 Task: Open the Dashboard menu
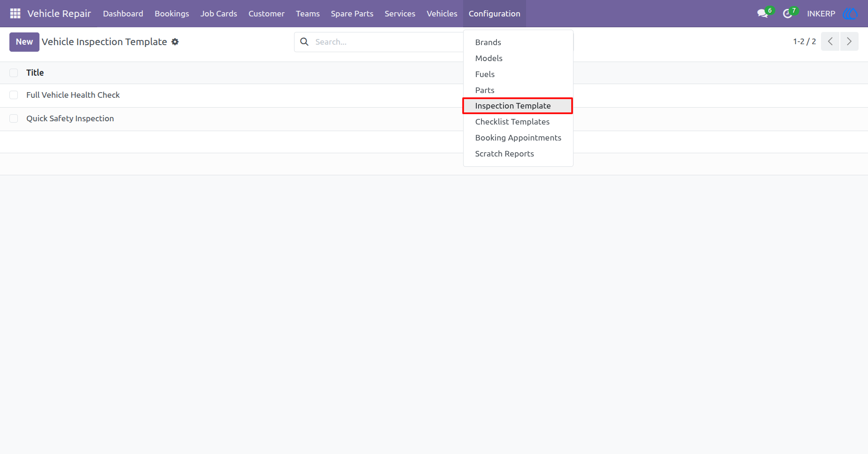click(x=123, y=14)
